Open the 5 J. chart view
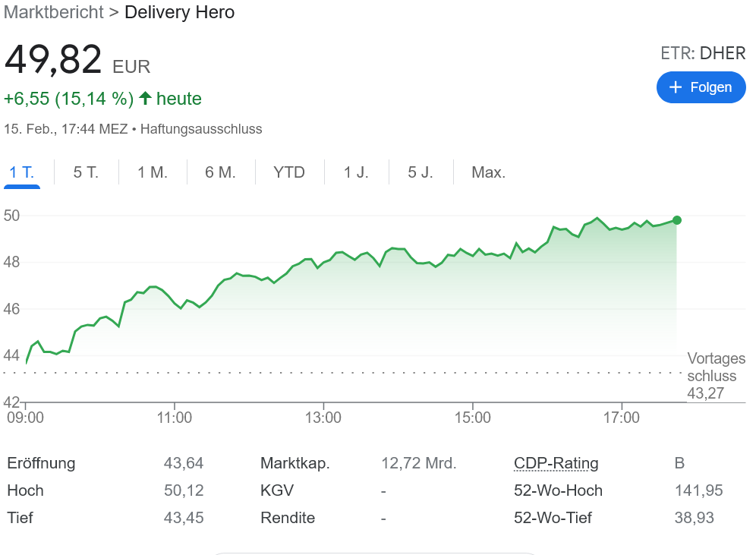This screenshot has height=555, width=756. (421, 172)
